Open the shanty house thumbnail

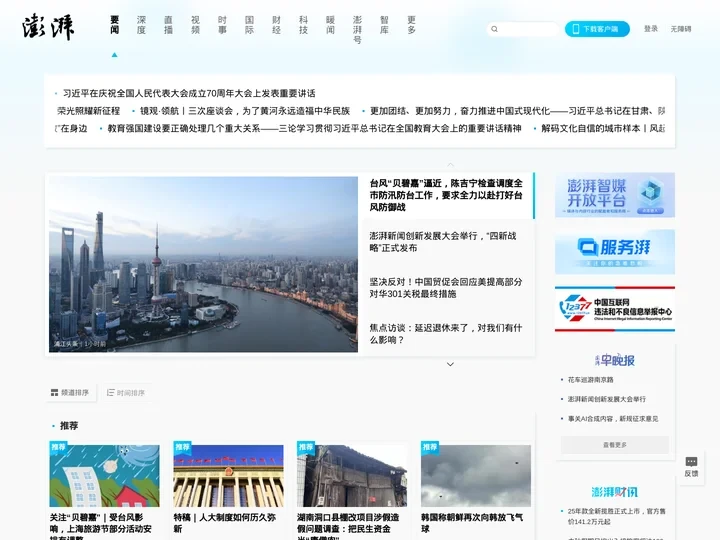352,476
